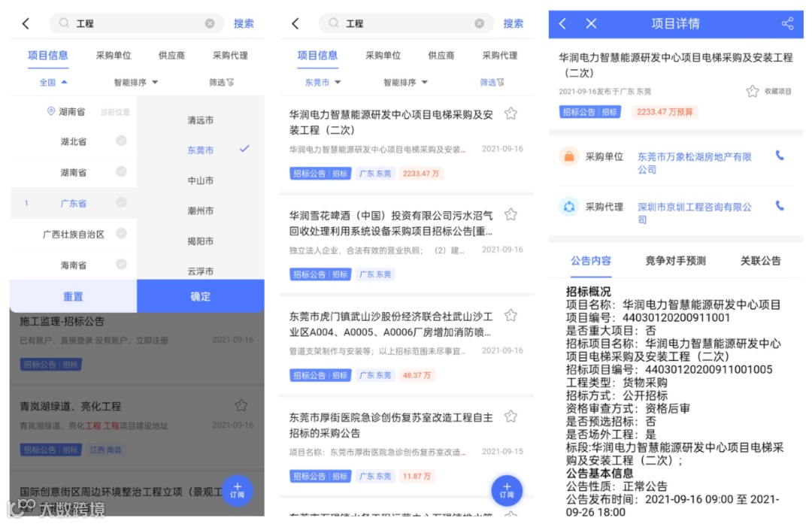The height and width of the screenshot is (524, 812).
Task: Tap back arrow in middle search screen
Action: [x=295, y=23]
